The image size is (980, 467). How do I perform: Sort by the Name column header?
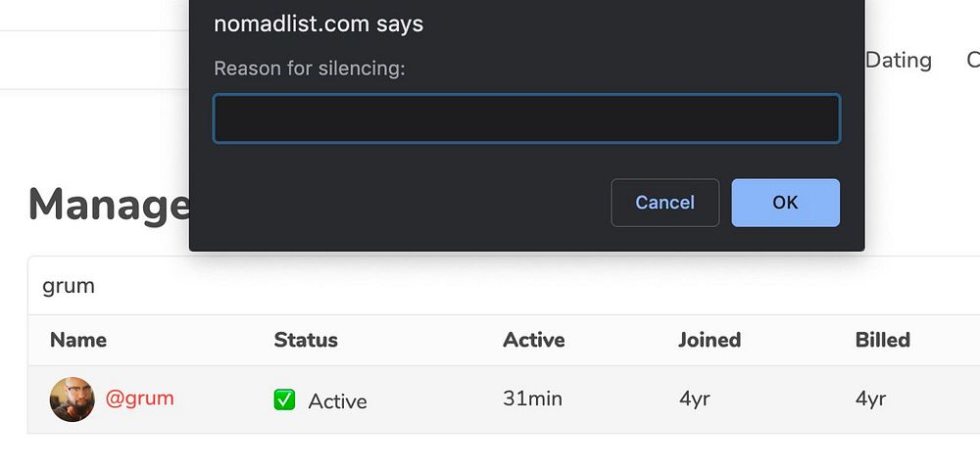pyautogui.click(x=78, y=340)
